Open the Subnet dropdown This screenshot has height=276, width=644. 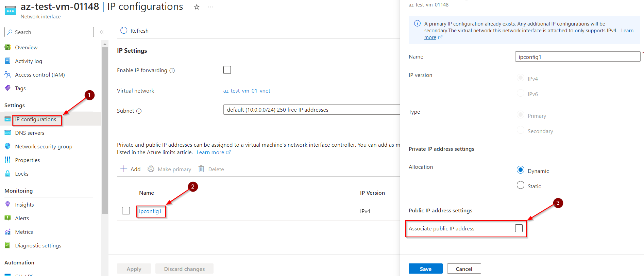311,110
